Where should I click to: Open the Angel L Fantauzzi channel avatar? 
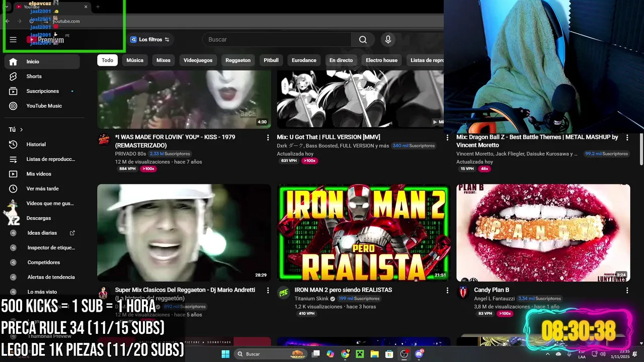(463, 292)
